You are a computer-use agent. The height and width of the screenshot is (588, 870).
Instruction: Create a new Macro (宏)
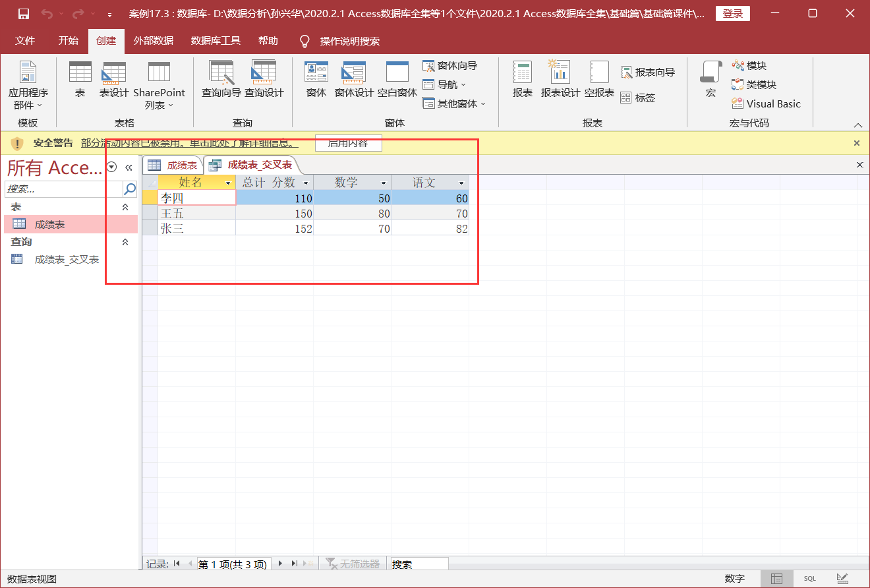tap(710, 79)
